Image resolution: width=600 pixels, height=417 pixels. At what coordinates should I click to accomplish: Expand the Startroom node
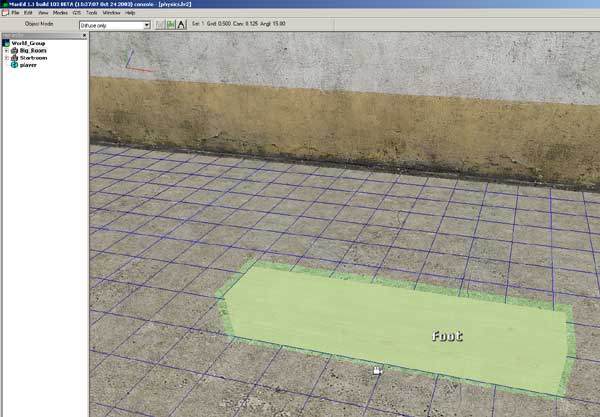click(x=7, y=58)
